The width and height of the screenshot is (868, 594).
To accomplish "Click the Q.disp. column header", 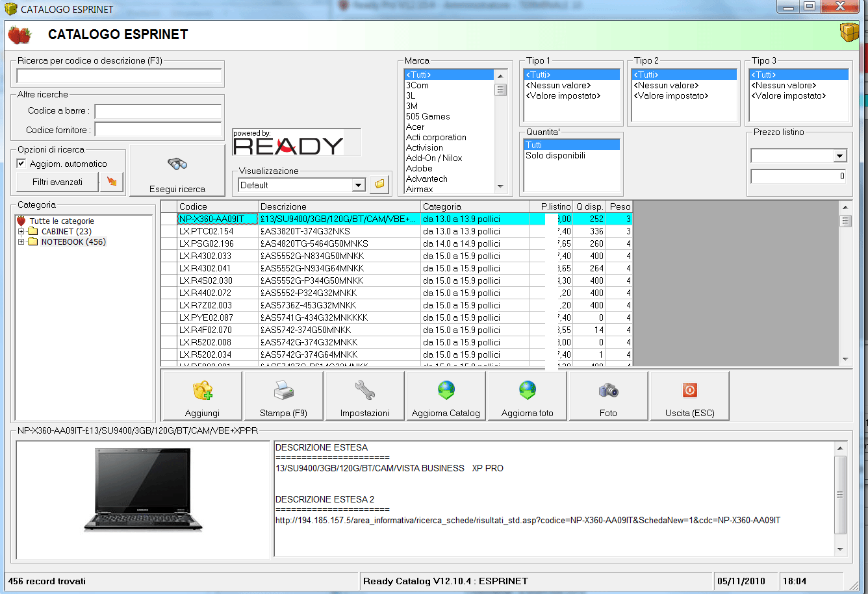I will [589, 207].
